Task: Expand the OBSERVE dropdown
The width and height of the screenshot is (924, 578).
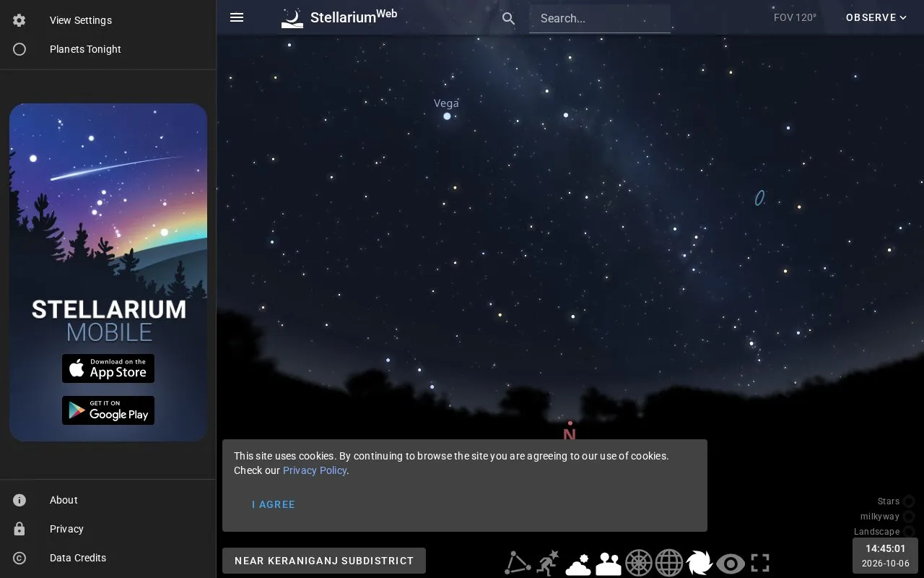Action: [876, 17]
